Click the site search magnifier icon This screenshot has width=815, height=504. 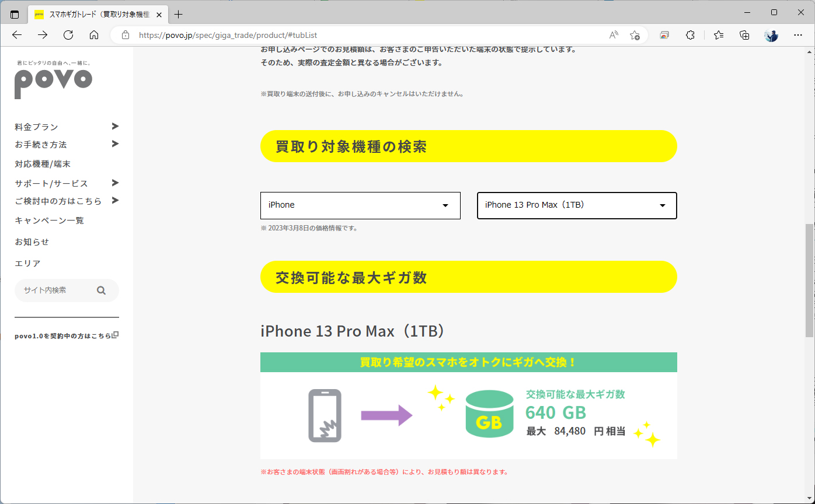pos(101,290)
